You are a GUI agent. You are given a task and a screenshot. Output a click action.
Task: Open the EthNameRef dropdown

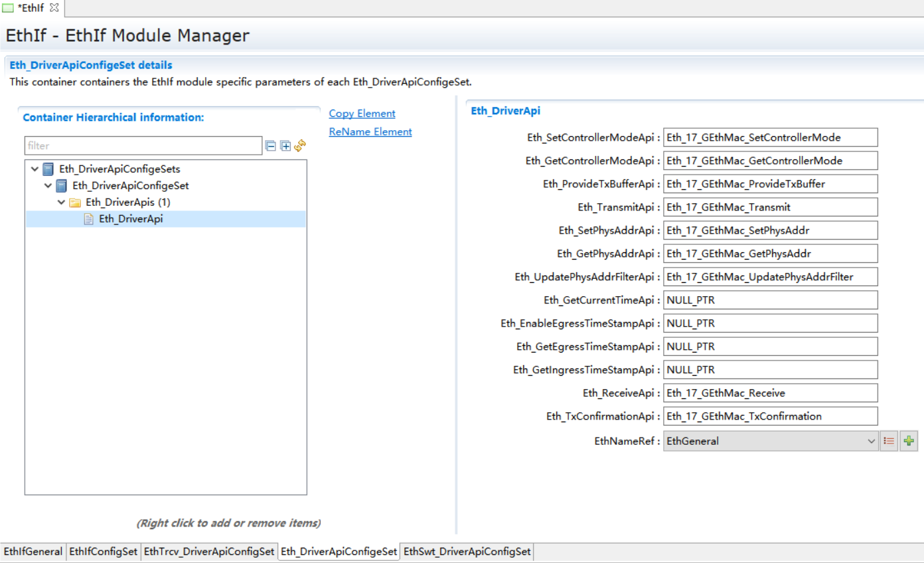[871, 441]
